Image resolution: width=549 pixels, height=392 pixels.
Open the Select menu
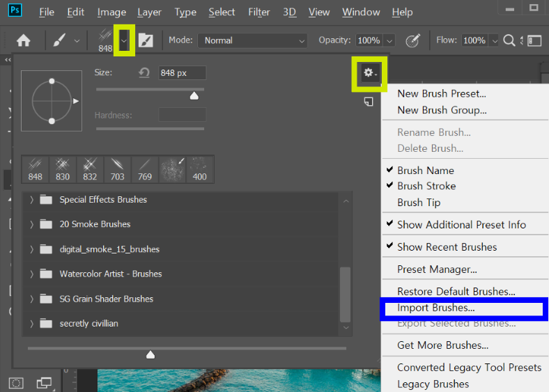pyautogui.click(x=222, y=13)
